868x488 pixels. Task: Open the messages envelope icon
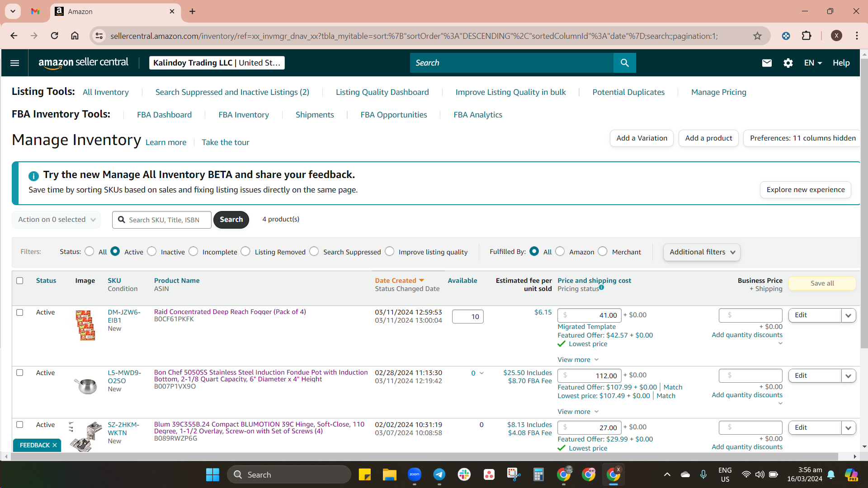[x=767, y=63]
